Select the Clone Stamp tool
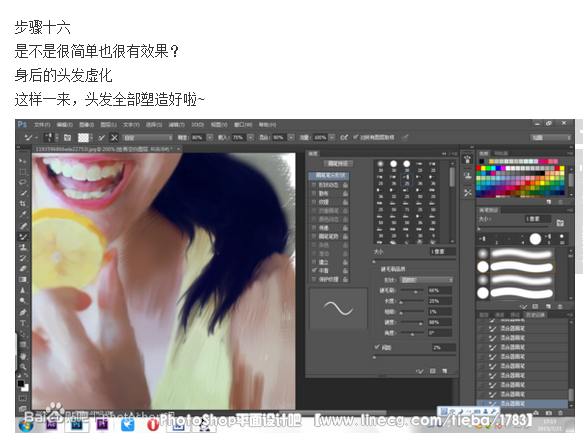The height and width of the screenshot is (437, 583). (23, 247)
